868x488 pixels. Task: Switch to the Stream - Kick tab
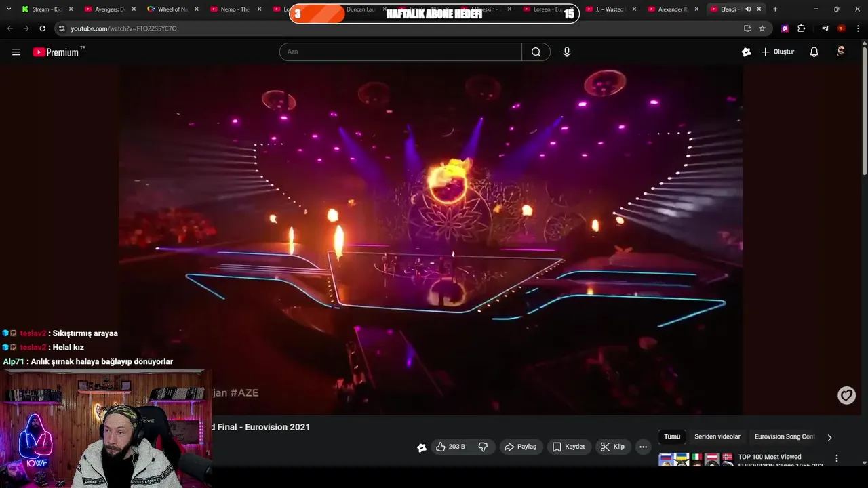click(45, 9)
